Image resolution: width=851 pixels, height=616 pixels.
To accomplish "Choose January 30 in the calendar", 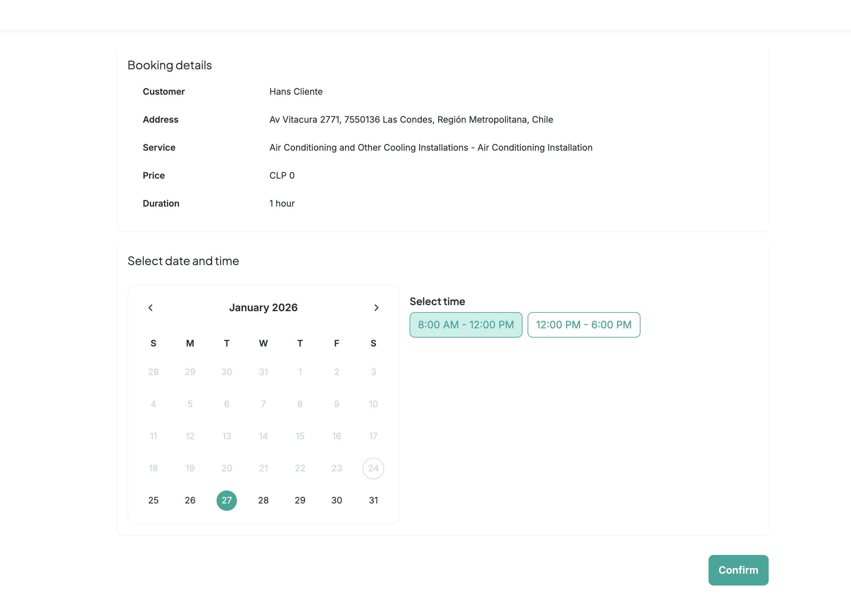I will pos(336,500).
